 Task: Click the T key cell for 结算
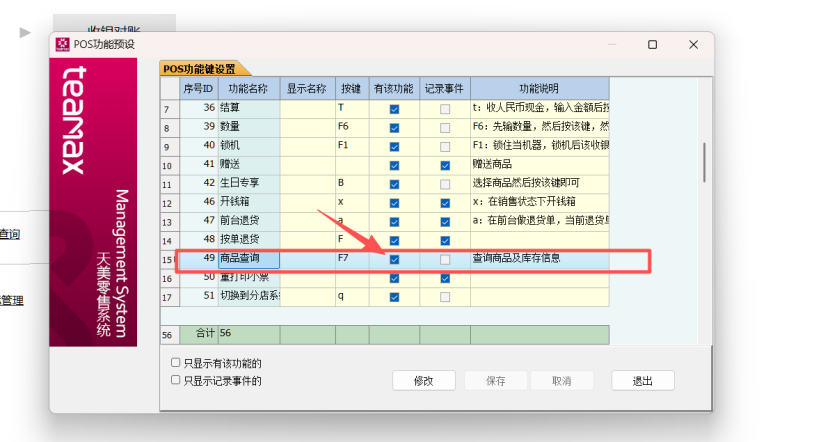coord(352,109)
